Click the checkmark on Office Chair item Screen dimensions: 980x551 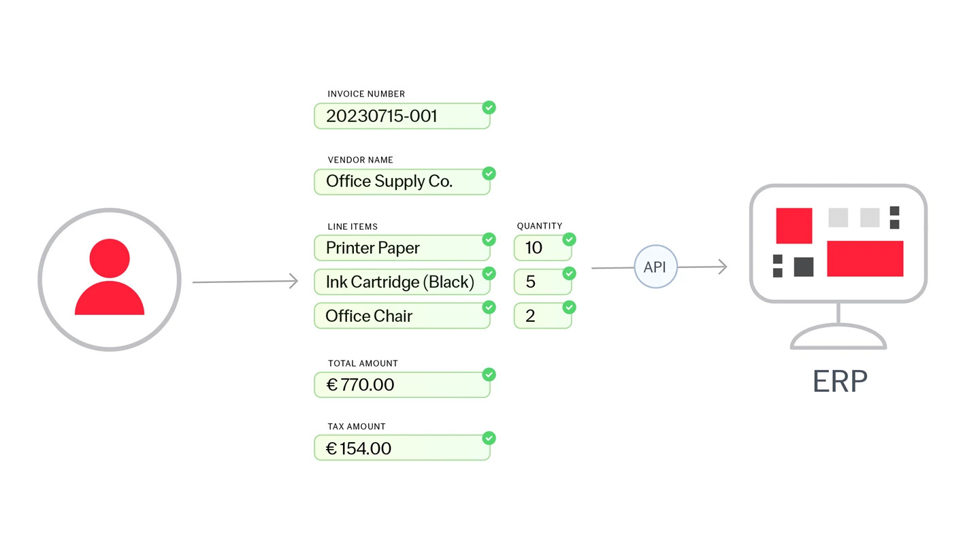coord(489,307)
